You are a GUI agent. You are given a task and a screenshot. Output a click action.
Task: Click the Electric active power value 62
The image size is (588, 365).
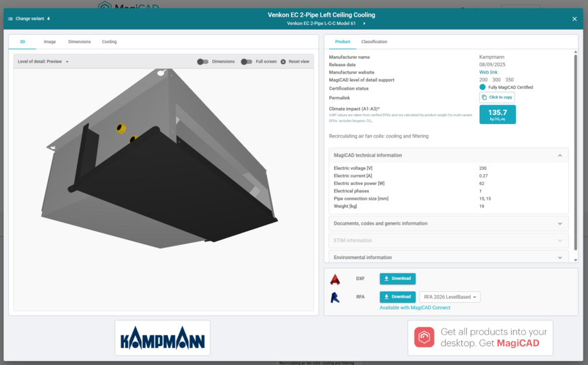pyautogui.click(x=481, y=184)
